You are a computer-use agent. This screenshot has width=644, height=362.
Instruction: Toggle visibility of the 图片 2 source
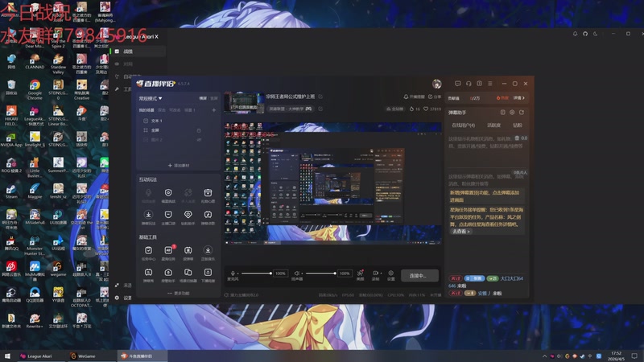click(199, 140)
